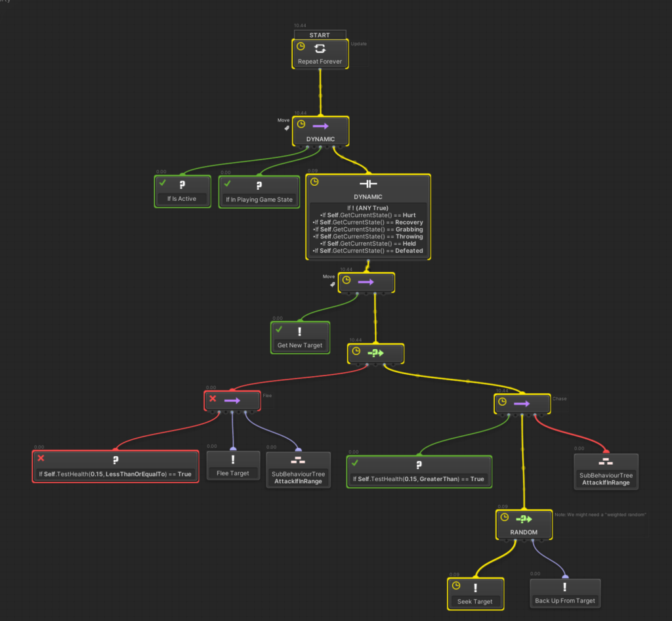Select the GetCurrentState == Hurt condition line
672x621 pixels.
coord(367,215)
